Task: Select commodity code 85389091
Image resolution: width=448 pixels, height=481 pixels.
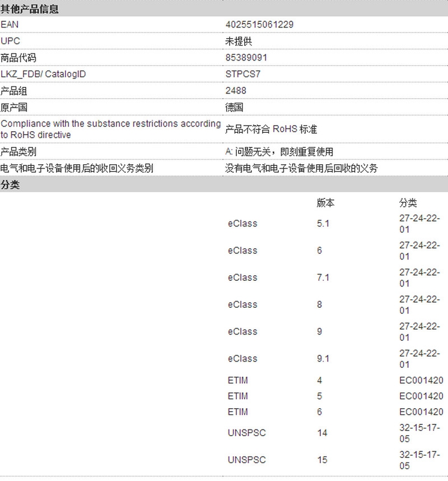Action: pyautogui.click(x=246, y=58)
